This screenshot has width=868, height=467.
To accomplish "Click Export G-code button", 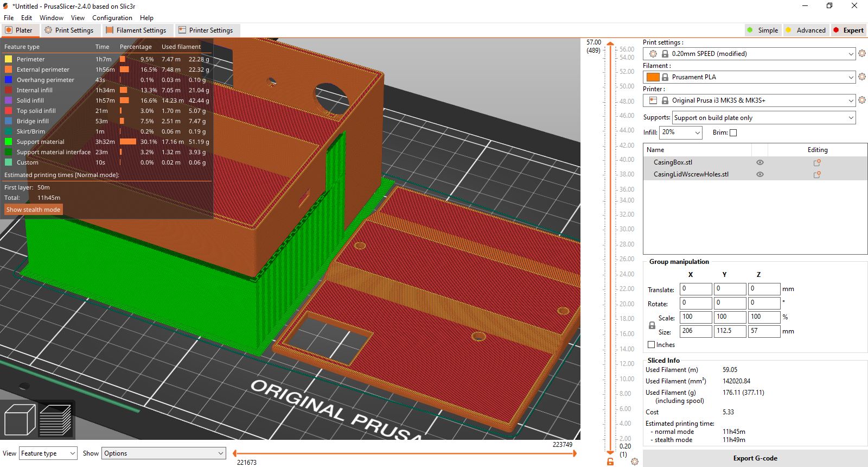I will [755, 458].
